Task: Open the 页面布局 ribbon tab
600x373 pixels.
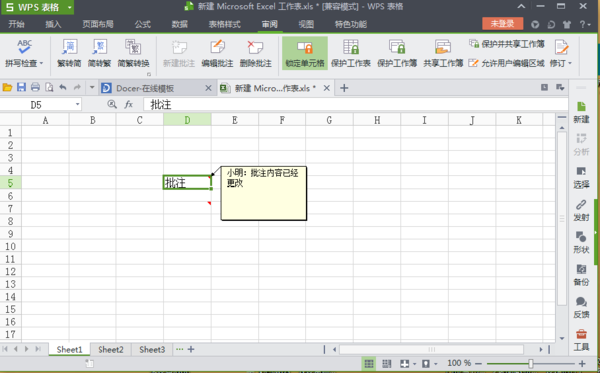Action: pos(98,24)
